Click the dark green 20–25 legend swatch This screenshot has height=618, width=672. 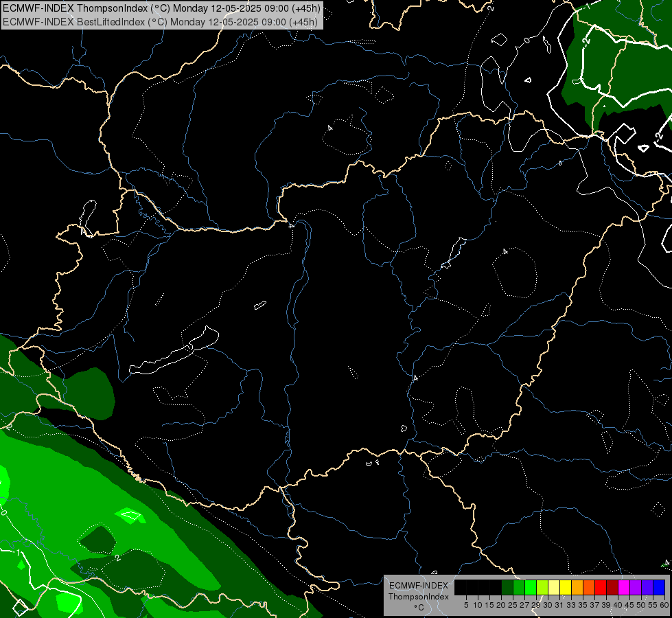507,587
